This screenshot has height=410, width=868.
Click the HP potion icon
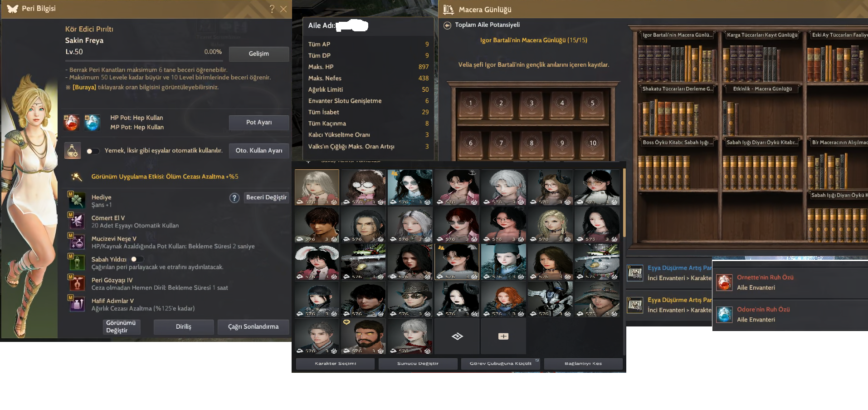point(72,123)
